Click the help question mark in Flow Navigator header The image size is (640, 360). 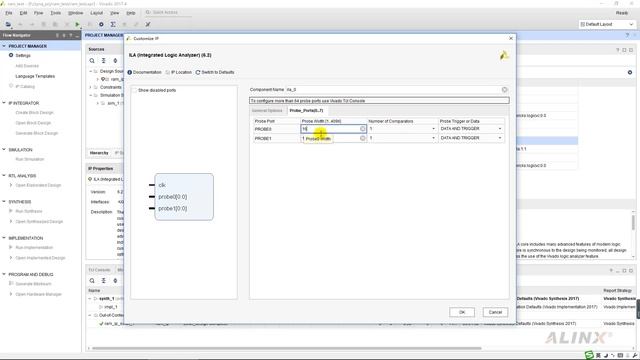pos(71,36)
